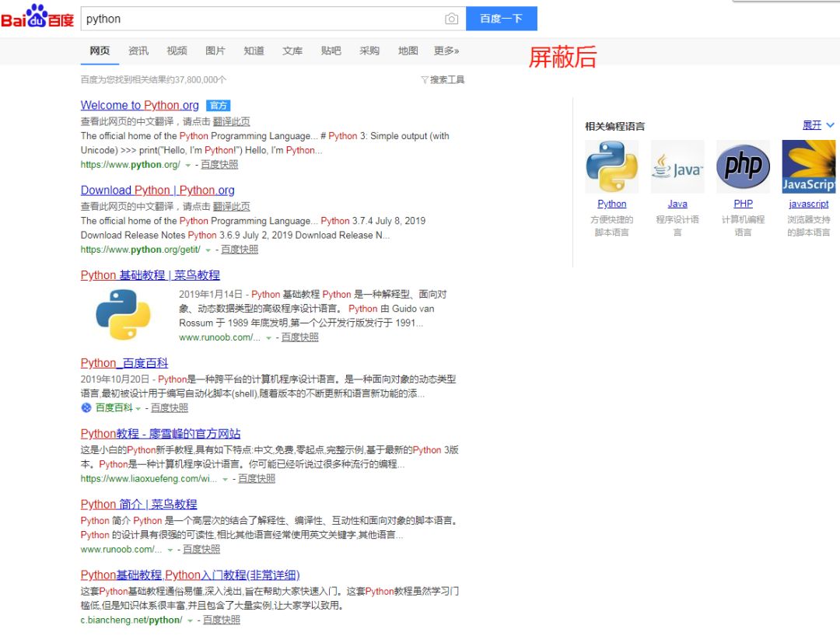Click the camera icon for image search
Image resolution: width=840 pixels, height=636 pixels.
pos(451,18)
